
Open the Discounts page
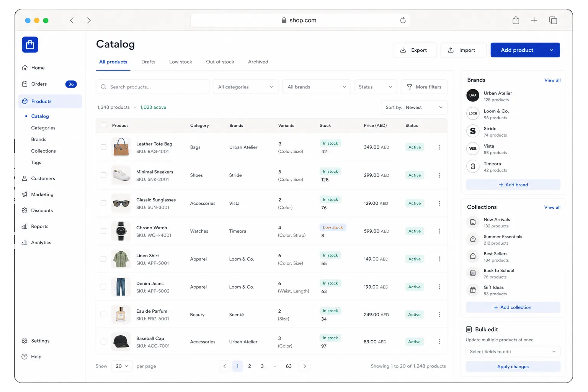37,211
